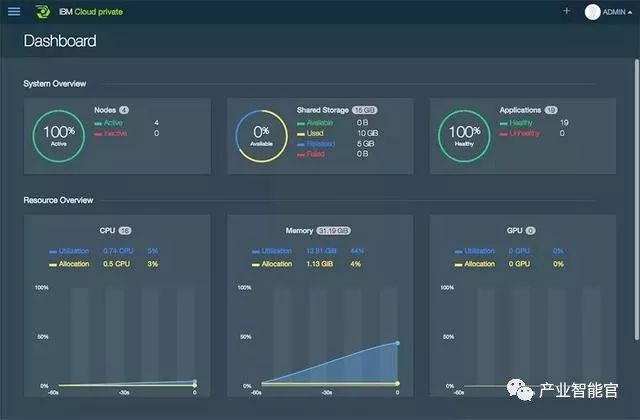Click the 0.5 CPU allocation value

point(116,264)
